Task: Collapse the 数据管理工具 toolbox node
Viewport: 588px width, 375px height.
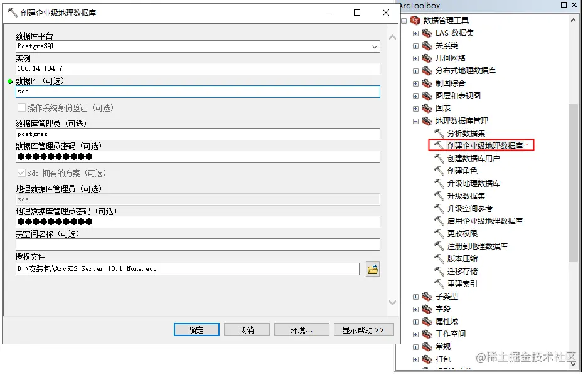Action: pyautogui.click(x=404, y=21)
